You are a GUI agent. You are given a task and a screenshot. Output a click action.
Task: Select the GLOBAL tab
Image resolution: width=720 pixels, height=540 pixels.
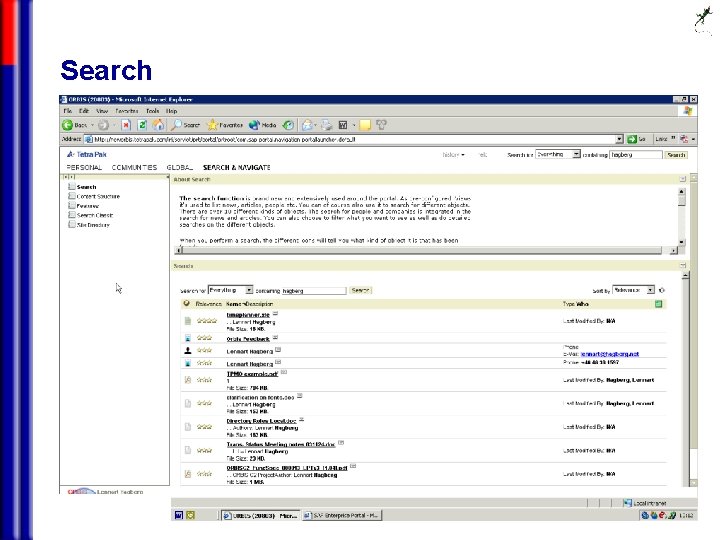[180, 168]
